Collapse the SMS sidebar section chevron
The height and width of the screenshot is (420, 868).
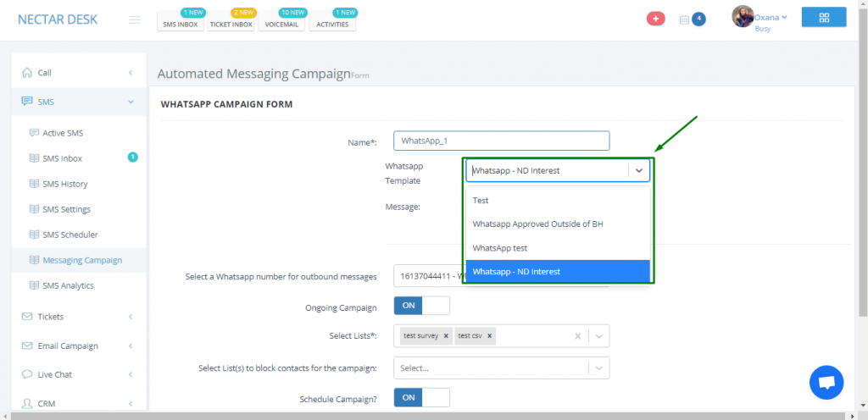(x=131, y=102)
